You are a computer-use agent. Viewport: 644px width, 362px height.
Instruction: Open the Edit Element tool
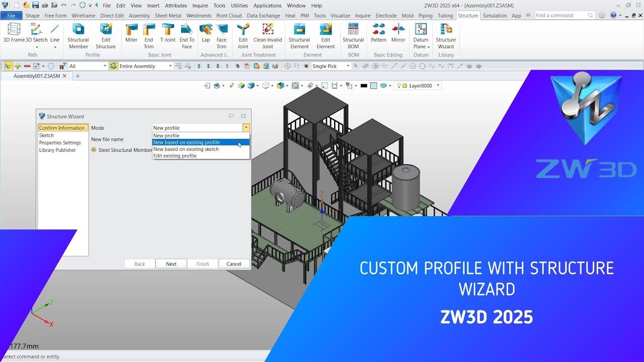(326, 36)
